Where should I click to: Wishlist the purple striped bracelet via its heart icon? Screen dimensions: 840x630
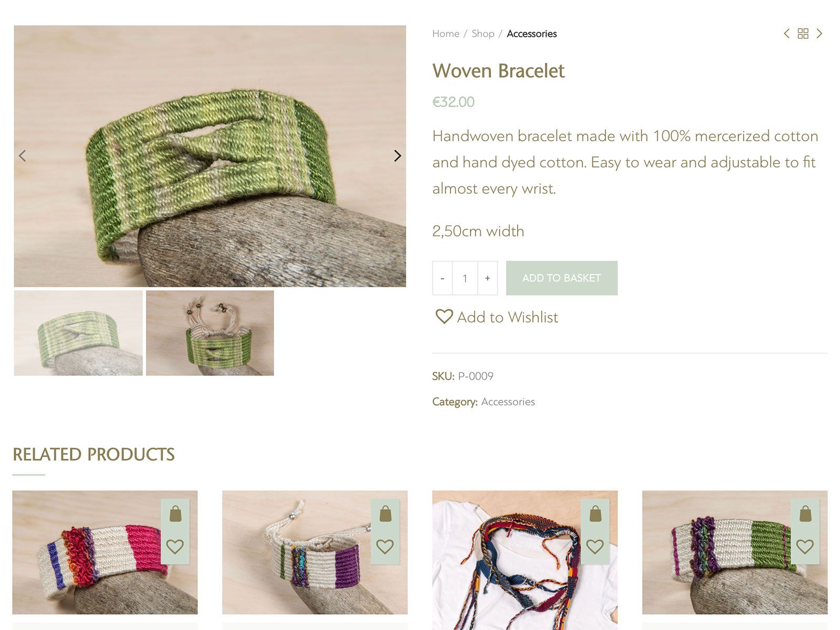385,547
